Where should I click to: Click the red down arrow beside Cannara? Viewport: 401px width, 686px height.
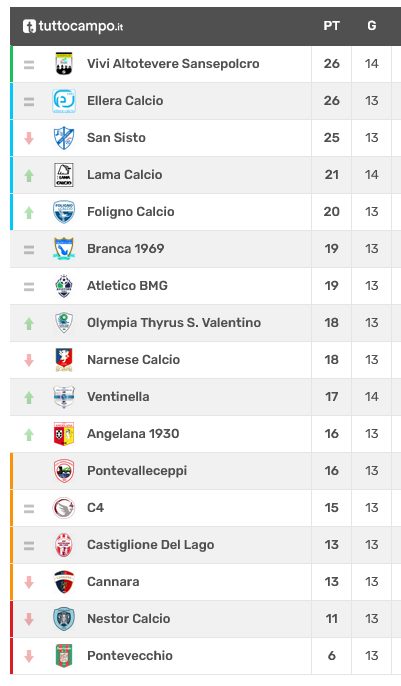[29, 582]
